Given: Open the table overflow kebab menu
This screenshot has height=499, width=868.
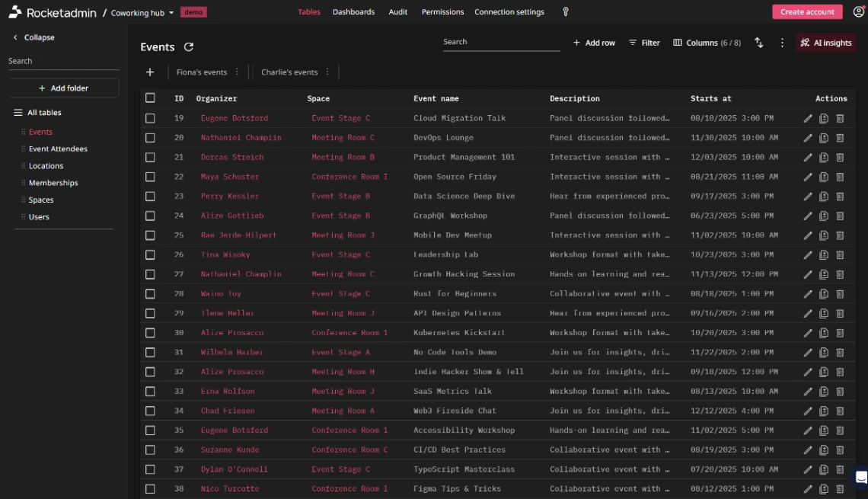Looking at the screenshot, I should coord(781,43).
